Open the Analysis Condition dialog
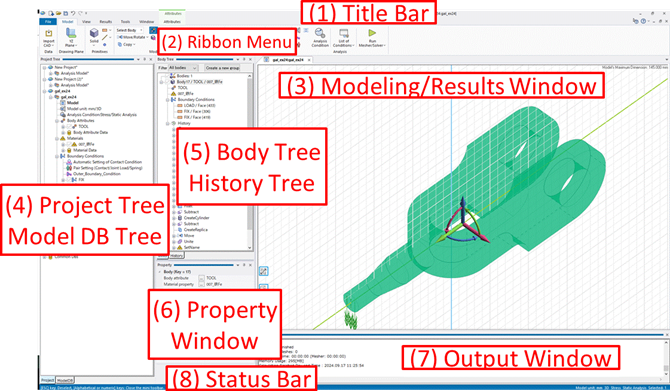670x391 pixels. click(x=320, y=38)
